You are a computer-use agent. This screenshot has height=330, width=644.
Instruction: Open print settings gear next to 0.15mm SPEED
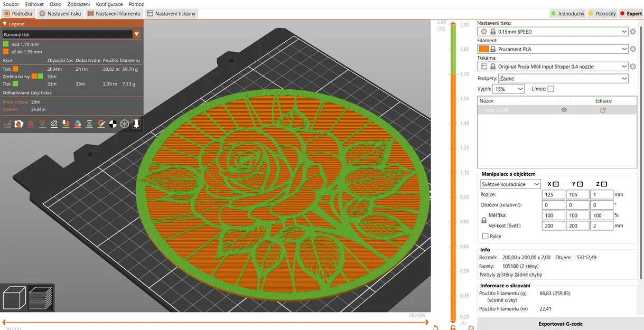[x=632, y=31]
